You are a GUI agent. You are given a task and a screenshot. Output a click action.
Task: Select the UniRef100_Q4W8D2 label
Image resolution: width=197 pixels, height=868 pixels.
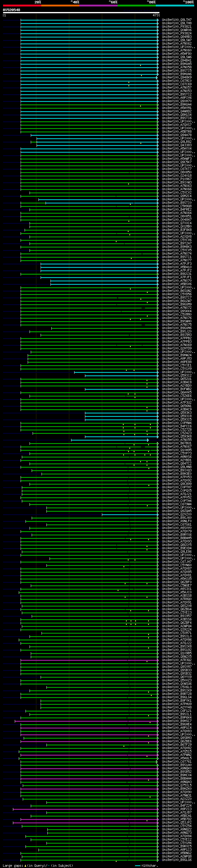pyautogui.click(x=176, y=111)
